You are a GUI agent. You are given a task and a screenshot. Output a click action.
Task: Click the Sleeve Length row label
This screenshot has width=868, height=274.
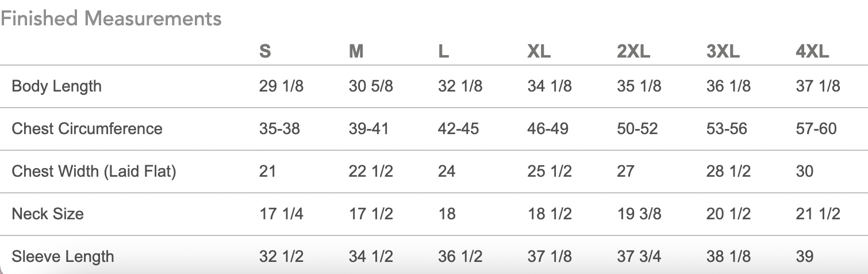(x=63, y=256)
